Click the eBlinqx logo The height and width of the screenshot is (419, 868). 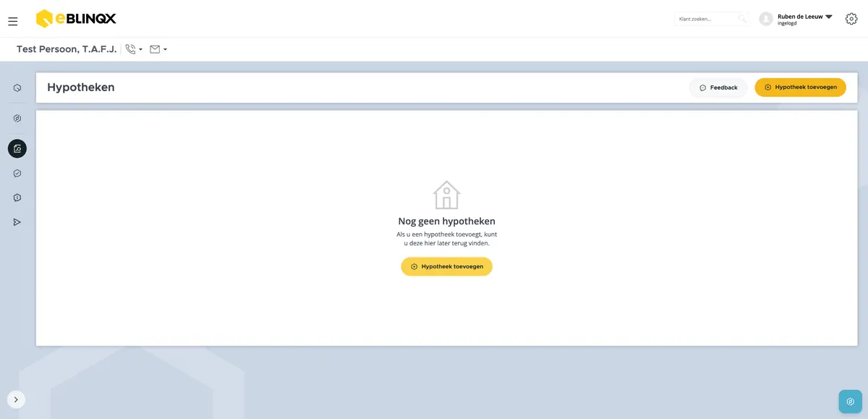[76, 19]
